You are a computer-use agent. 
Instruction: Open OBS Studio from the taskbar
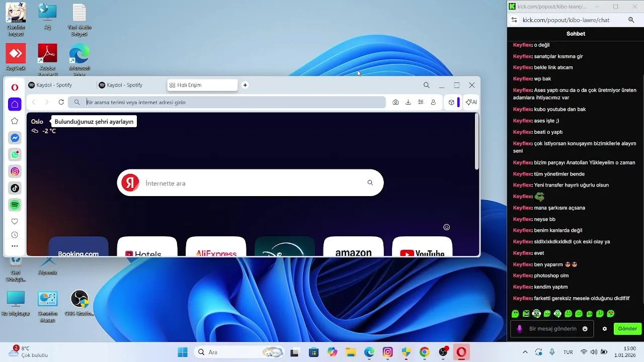coord(443,352)
